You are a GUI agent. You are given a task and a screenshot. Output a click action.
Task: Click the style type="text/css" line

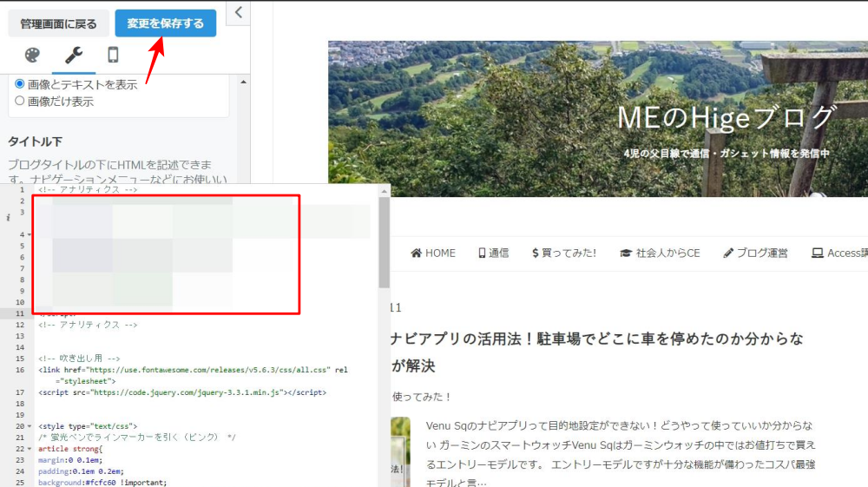point(88,426)
